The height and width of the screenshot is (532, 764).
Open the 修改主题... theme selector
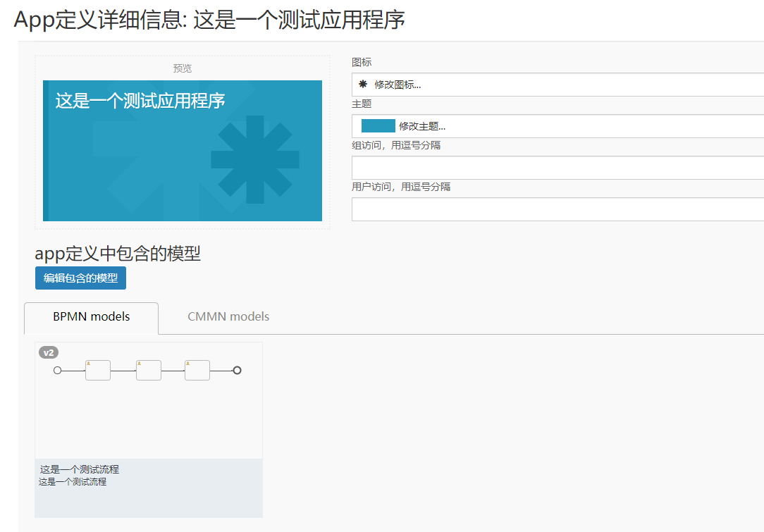(x=557, y=126)
